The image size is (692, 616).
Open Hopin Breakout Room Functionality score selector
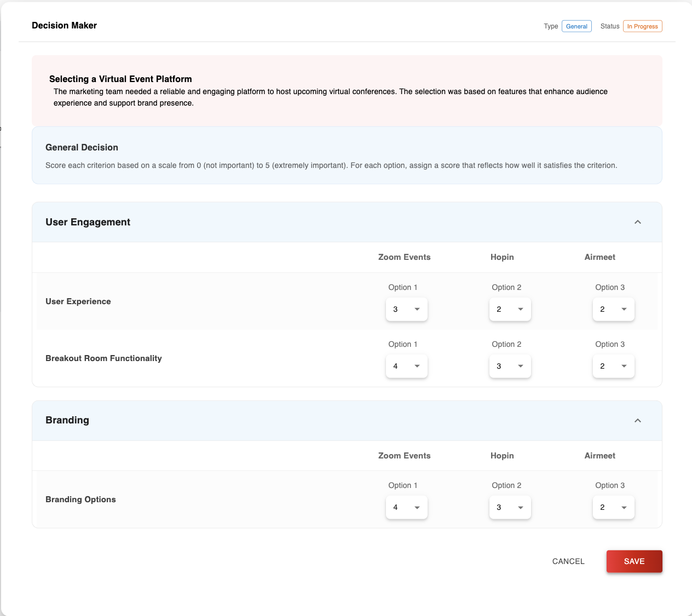click(x=510, y=366)
